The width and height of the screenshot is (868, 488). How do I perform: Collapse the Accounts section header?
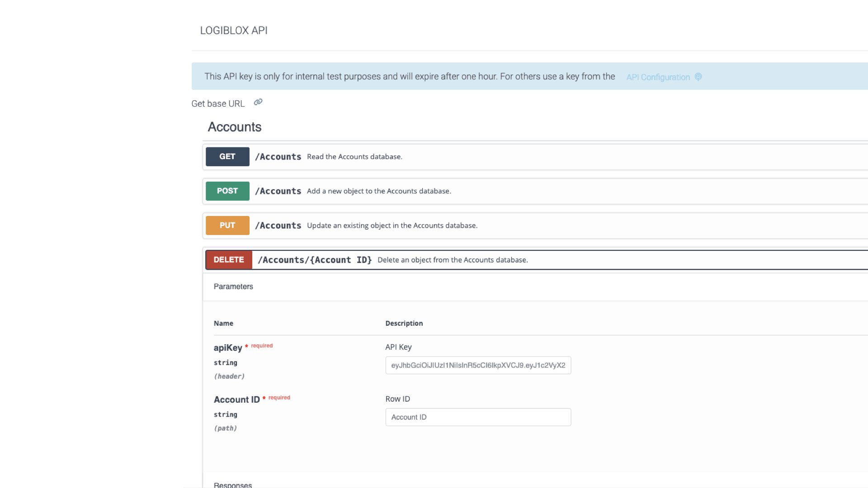[x=234, y=127]
